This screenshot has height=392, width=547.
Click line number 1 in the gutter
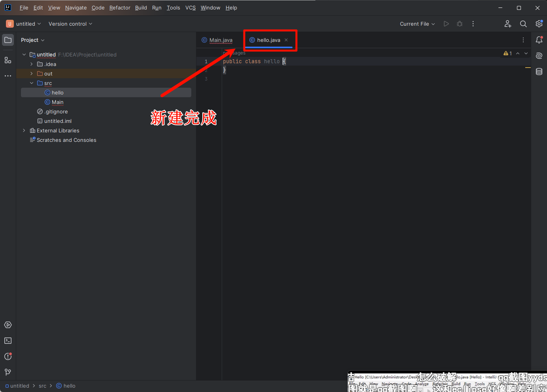[x=206, y=61]
